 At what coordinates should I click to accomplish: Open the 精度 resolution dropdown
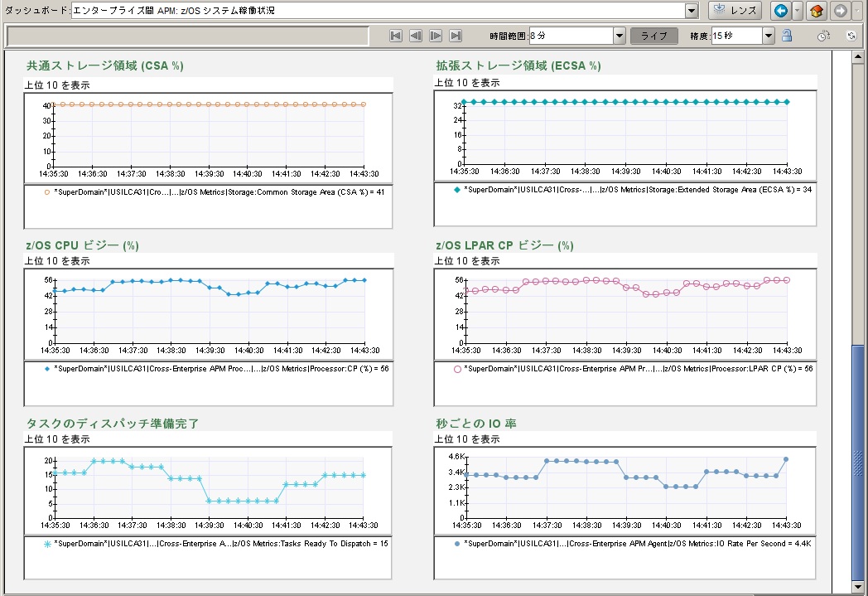(x=768, y=36)
